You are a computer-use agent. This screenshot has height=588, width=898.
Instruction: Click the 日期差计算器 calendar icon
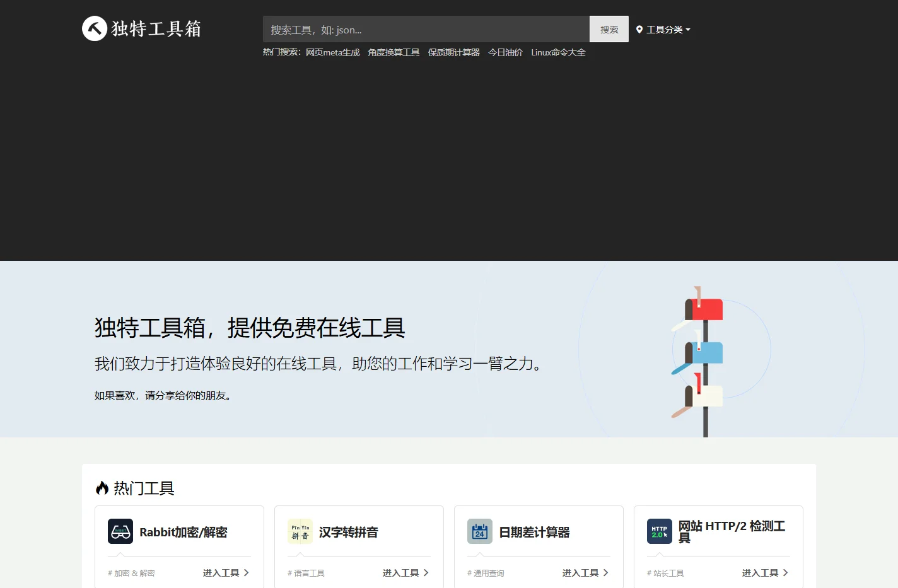[x=480, y=531]
